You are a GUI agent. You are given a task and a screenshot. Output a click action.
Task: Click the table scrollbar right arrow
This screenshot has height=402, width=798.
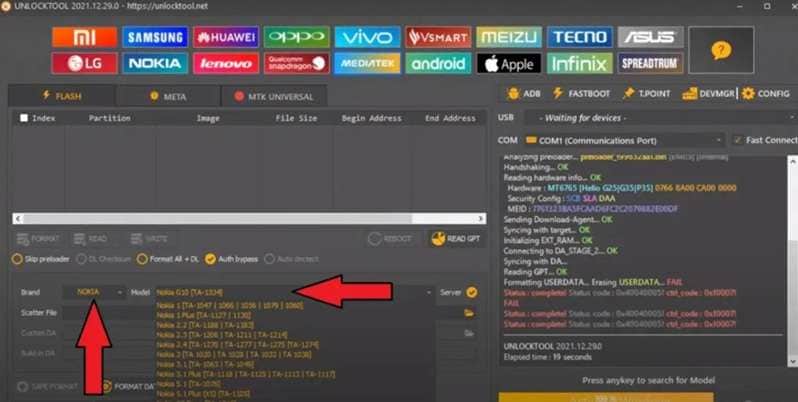click(x=480, y=218)
